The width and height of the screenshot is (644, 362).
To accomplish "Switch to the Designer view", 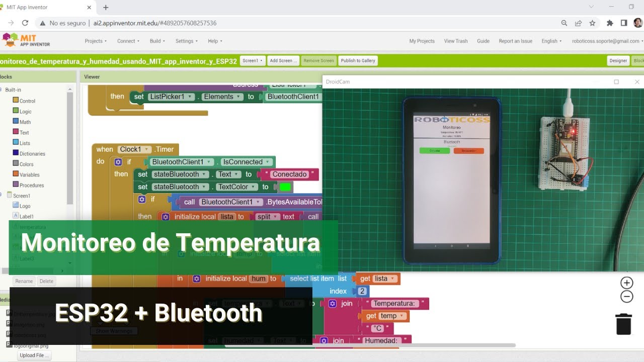I will click(618, 60).
